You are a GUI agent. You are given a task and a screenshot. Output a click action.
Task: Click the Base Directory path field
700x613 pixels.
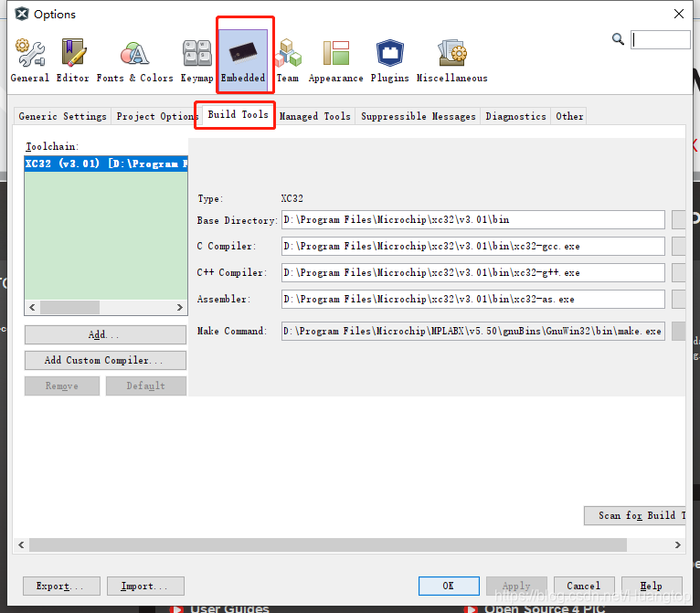click(473, 220)
